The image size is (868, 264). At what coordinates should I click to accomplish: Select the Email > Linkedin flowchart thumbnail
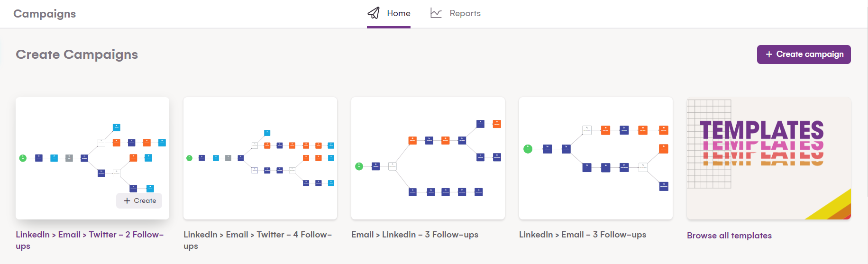coord(428,158)
